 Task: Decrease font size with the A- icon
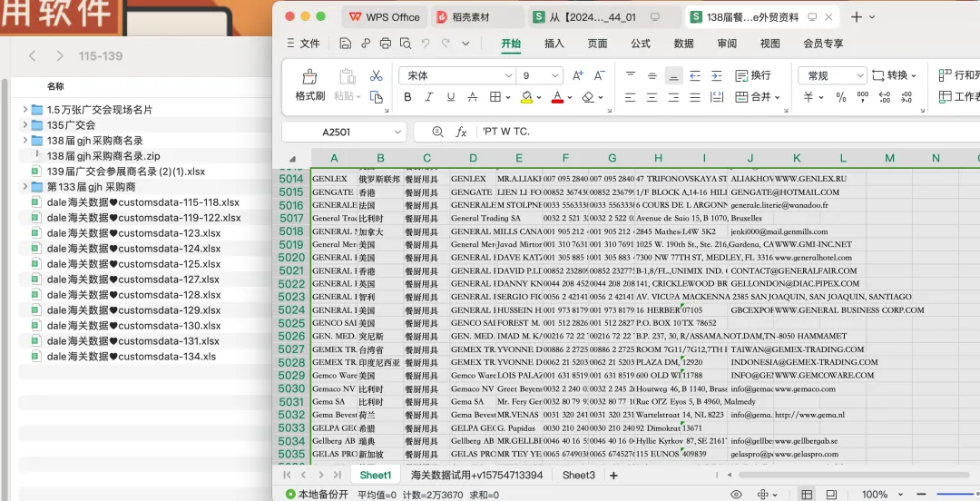point(599,75)
